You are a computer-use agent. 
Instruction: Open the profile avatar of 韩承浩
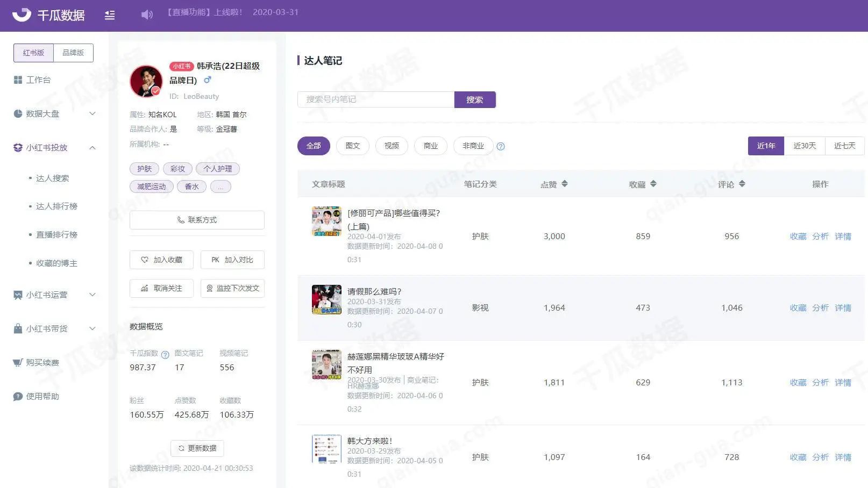coord(146,81)
